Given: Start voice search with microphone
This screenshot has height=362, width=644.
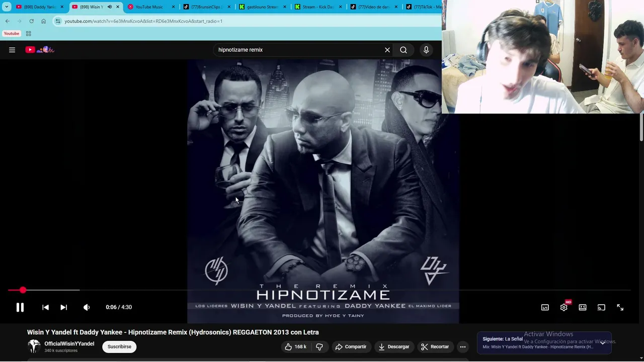Looking at the screenshot, I should (426, 50).
